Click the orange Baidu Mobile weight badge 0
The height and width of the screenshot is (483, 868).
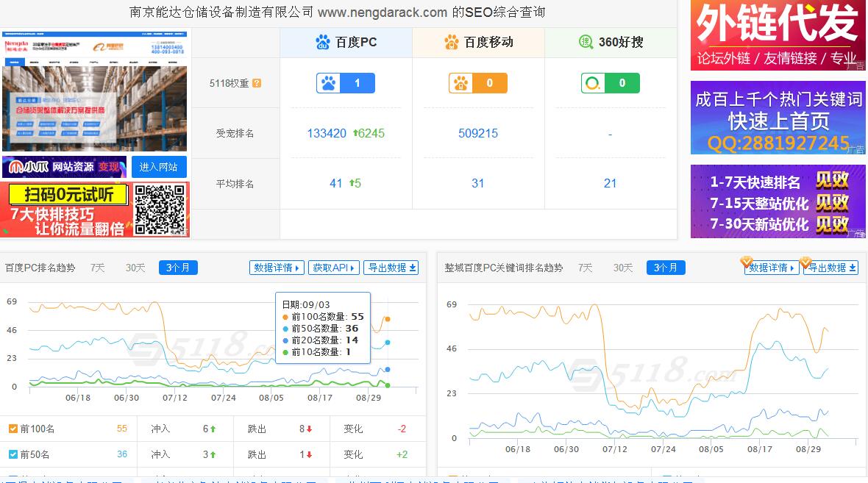477,83
